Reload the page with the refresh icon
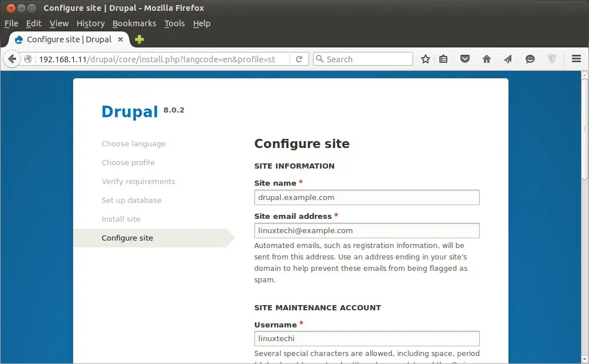This screenshot has height=364, width=589. coord(299,59)
